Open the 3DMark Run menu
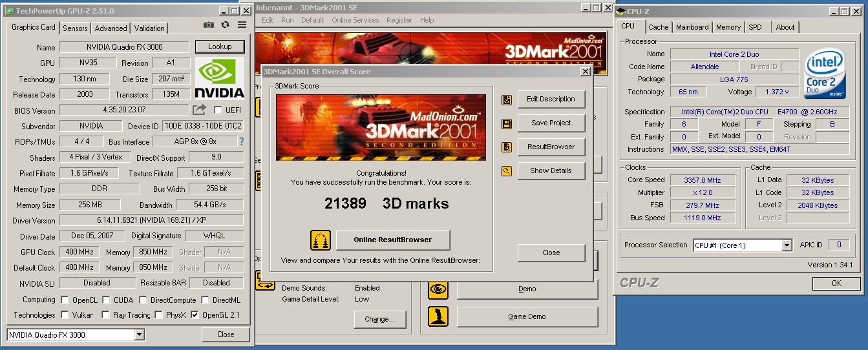This screenshot has height=350, width=868. [288, 20]
